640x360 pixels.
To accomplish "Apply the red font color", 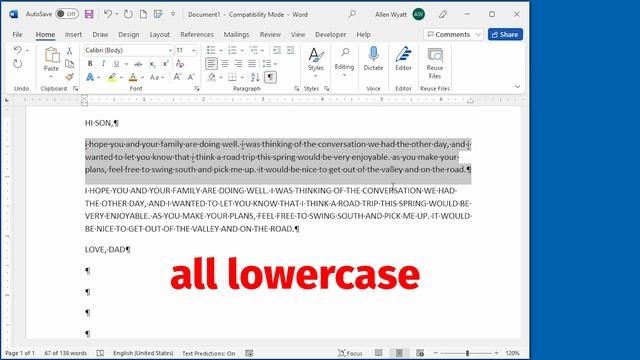I will point(133,77).
